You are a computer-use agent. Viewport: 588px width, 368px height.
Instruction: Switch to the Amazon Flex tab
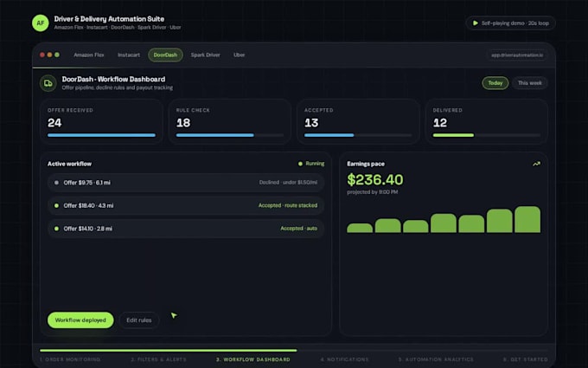point(89,55)
